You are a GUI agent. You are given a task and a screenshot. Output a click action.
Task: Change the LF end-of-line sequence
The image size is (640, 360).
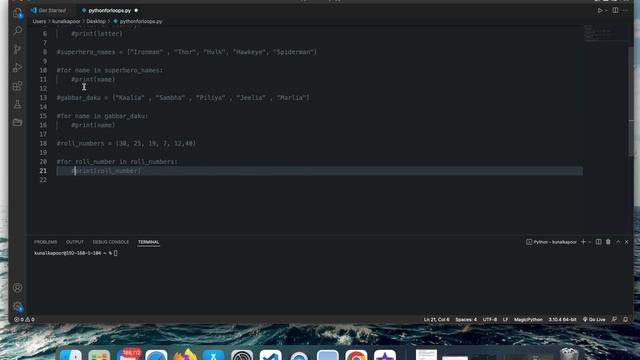[x=505, y=320]
